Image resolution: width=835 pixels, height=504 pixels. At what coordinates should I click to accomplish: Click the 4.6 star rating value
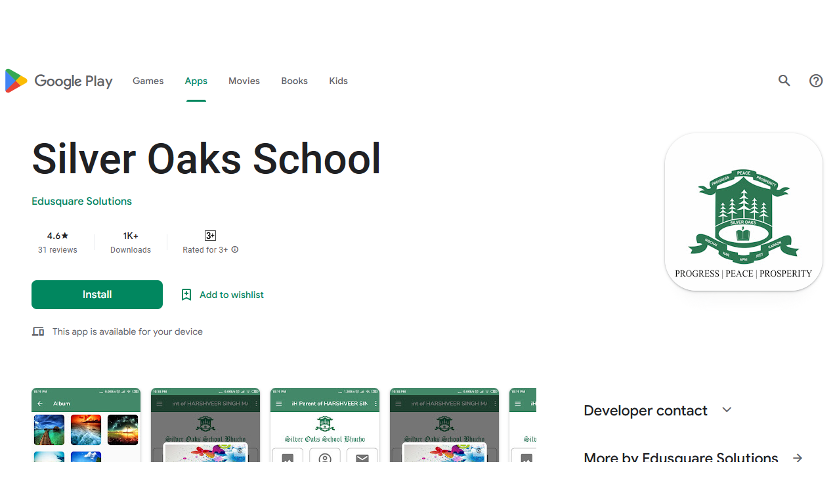pos(58,236)
